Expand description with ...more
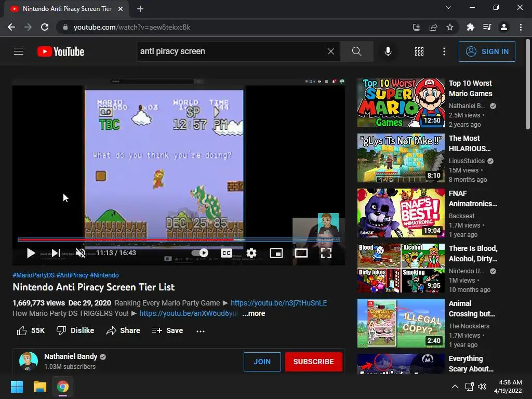Image resolution: width=532 pixels, height=399 pixels. (254, 313)
